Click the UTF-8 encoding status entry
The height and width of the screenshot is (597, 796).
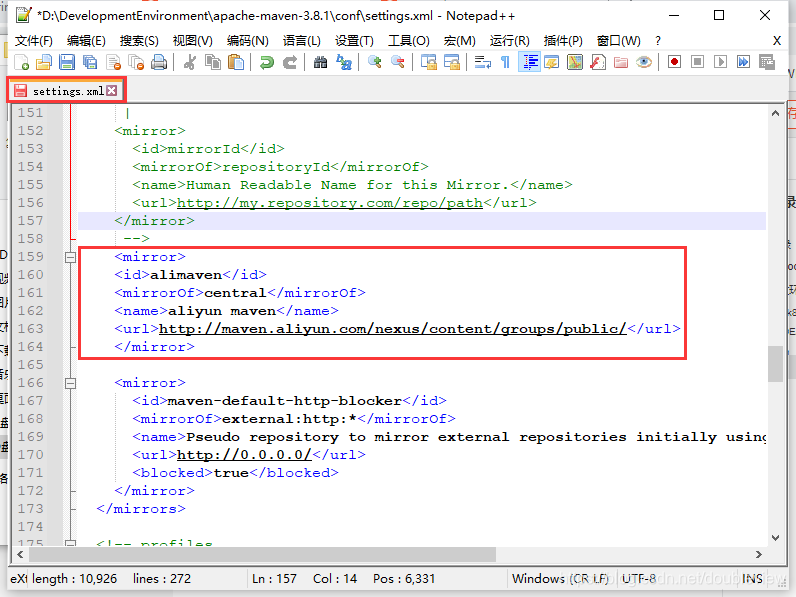coord(639,579)
